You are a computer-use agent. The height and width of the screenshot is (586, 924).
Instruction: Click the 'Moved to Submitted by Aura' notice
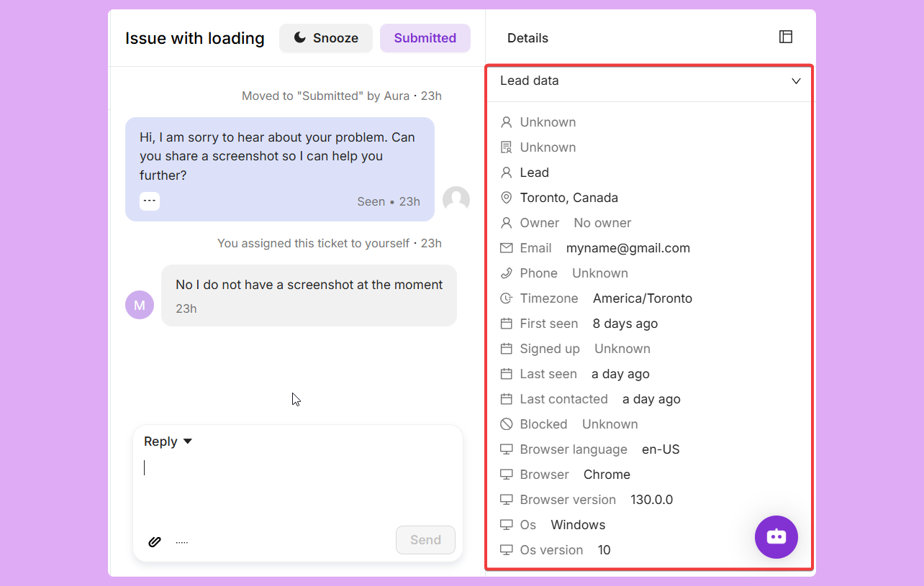pyautogui.click(x=342, y=96)
